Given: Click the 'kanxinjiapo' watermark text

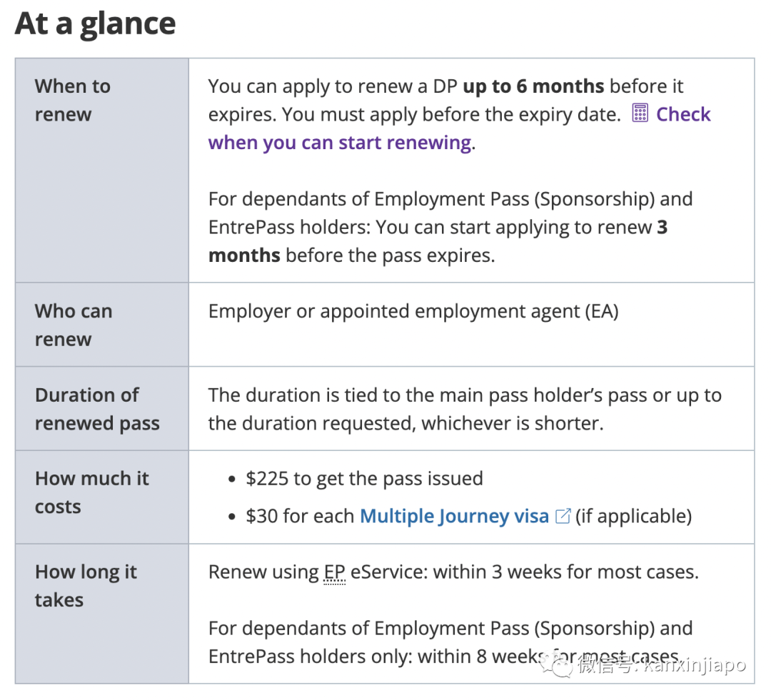Looking at the screenshot, I should pyautogui.click(x=695, y=666).
